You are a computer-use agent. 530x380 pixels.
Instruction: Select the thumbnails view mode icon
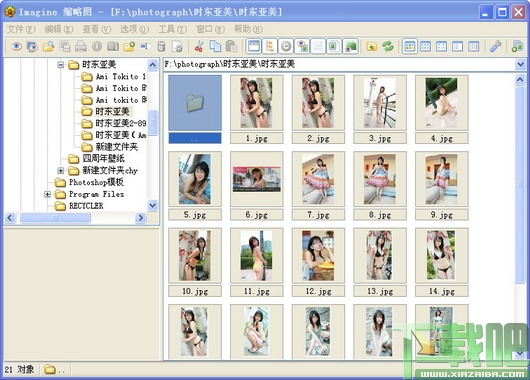click(x=409, y=46)
